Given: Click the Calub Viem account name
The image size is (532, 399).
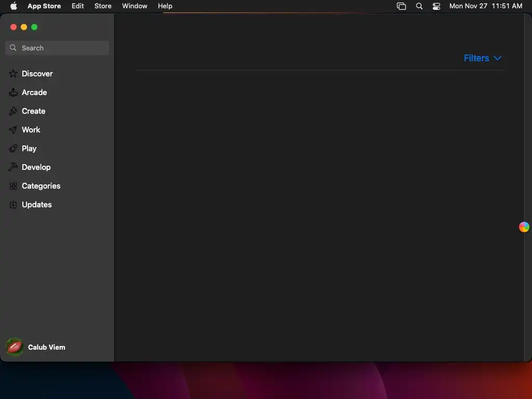Looking at the screenshot, I should (46, 347).
